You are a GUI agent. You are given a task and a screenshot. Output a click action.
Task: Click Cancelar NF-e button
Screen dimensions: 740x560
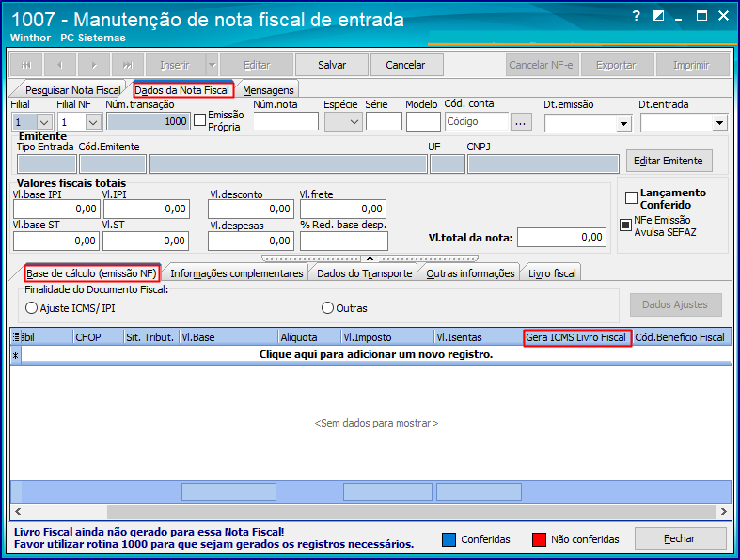tap(542, 65)
